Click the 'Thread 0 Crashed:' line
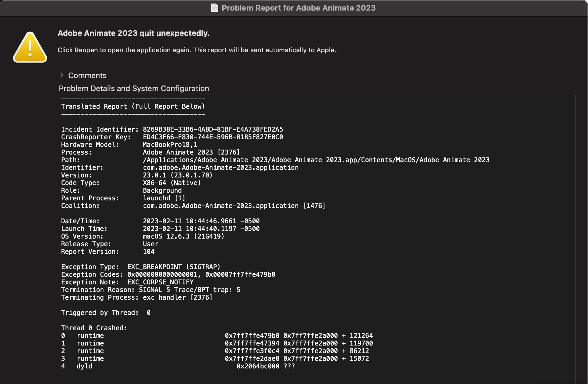Screen dimensions: 588x384 94,328
